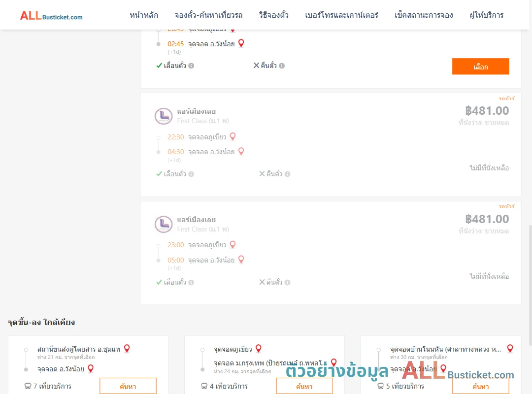Screen dimensions: 532x394
Task: Click แอร์เมืองเลย logo on 22:30 trip
Action: 164,116
